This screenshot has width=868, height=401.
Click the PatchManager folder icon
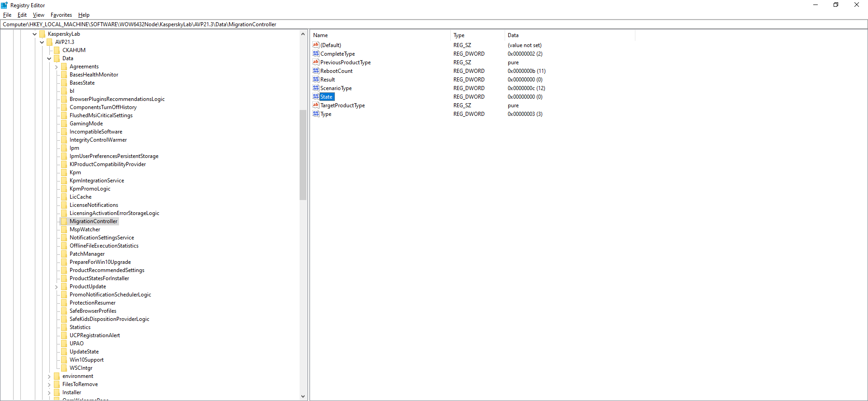pyautogui.click(x=64, y=254)
